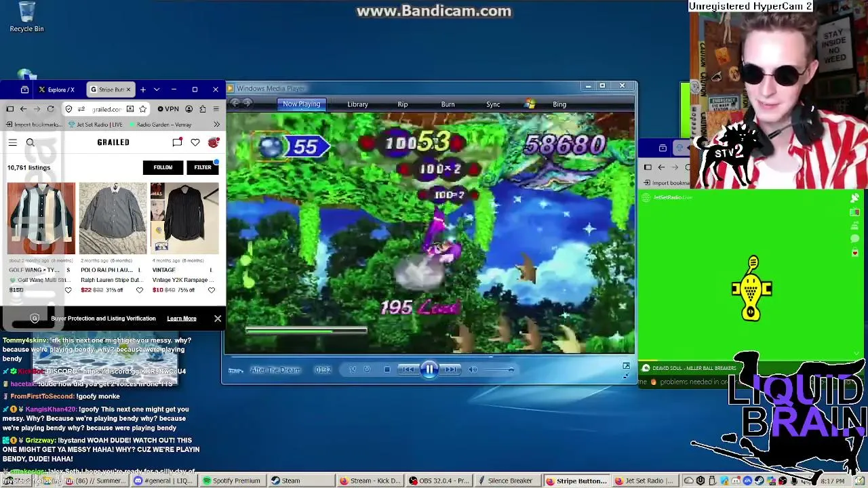Expand the browser tab list dropdown
Screen dimensions: 868x488
click(x=157, y=89)
